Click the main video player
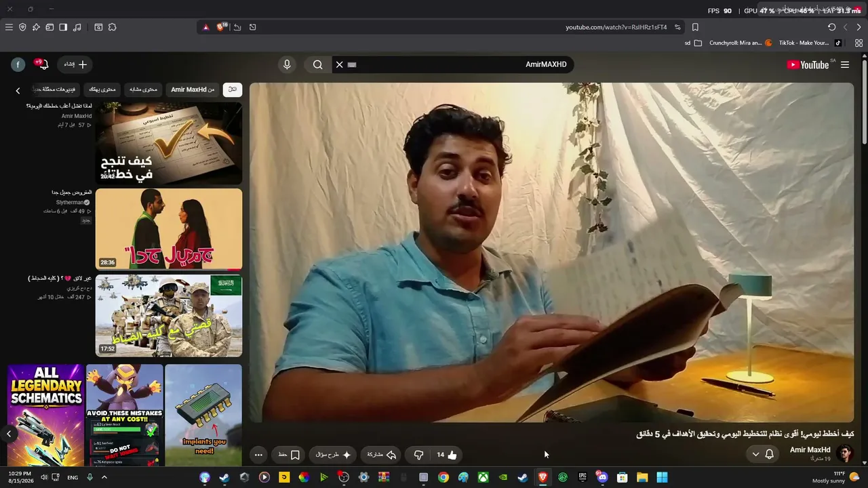 (x=551, y=252)
